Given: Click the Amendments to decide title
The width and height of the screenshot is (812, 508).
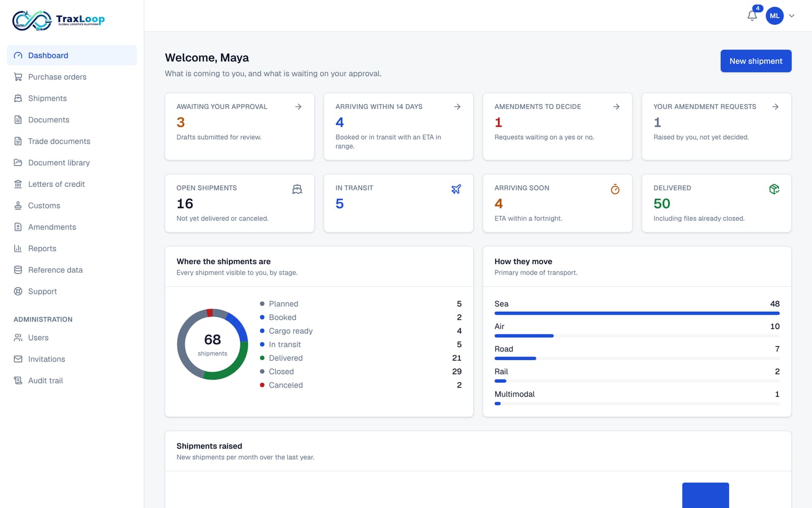Looking at the screenshot, I should pyautogui.click(x=537, y=107).
